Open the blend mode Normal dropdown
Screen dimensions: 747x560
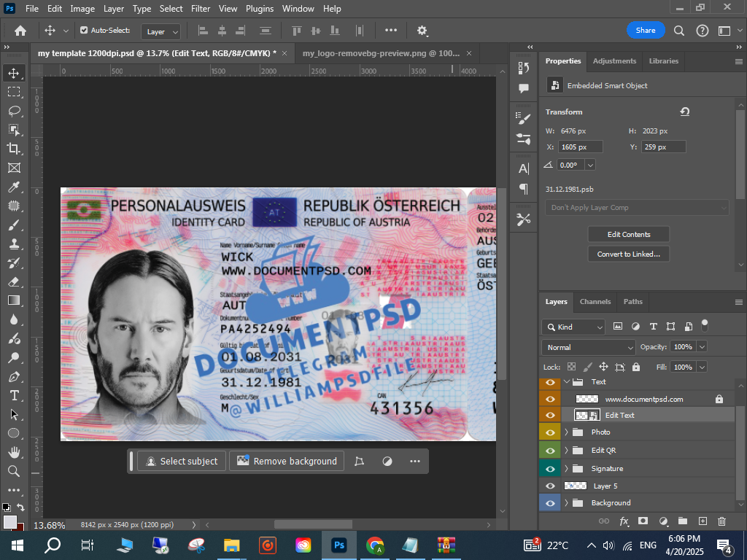pyautogui.click(x=589, y=348)
